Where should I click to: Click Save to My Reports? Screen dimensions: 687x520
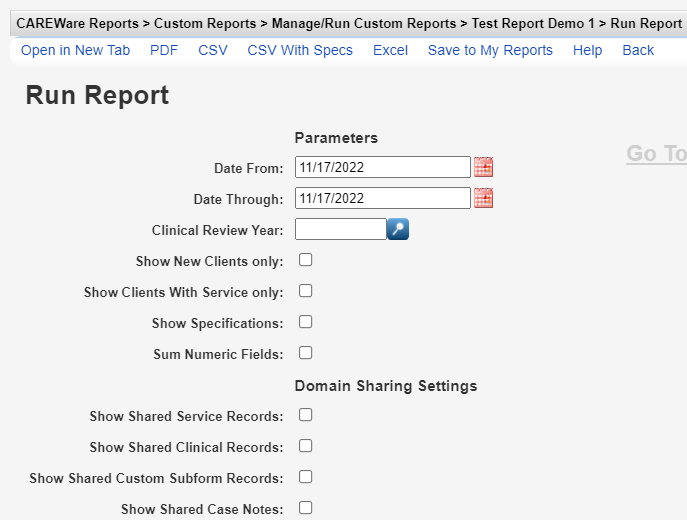point(490,50)
